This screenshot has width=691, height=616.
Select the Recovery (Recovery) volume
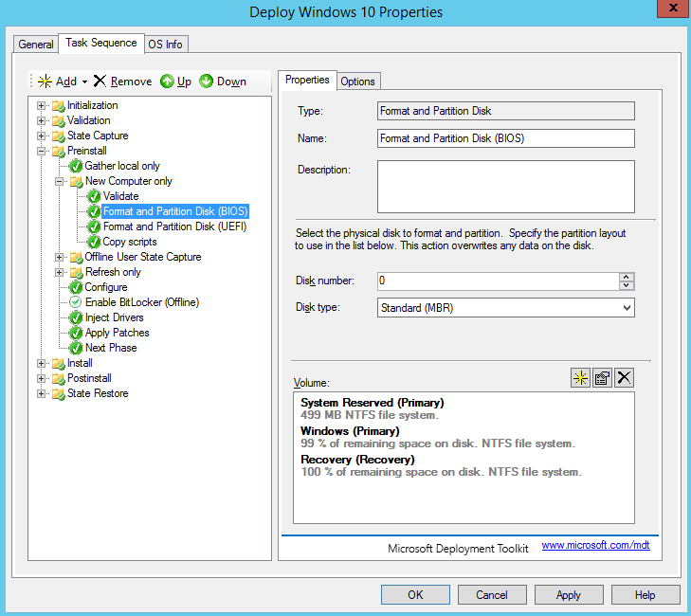click(x=441, y=465)
